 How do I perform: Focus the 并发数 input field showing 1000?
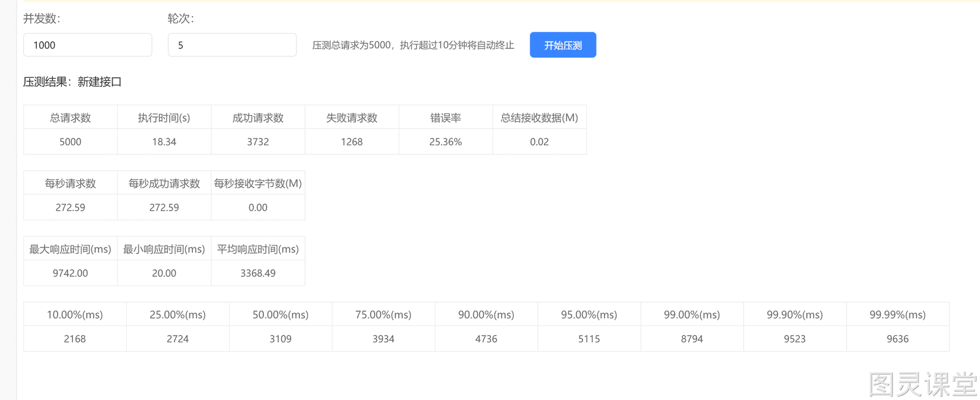pos(88,45)
